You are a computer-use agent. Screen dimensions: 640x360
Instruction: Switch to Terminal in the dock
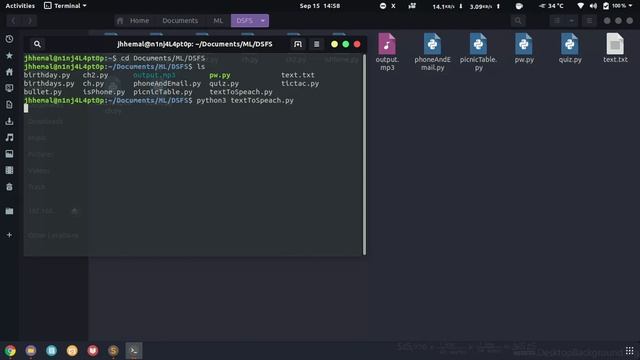point(134,351)
